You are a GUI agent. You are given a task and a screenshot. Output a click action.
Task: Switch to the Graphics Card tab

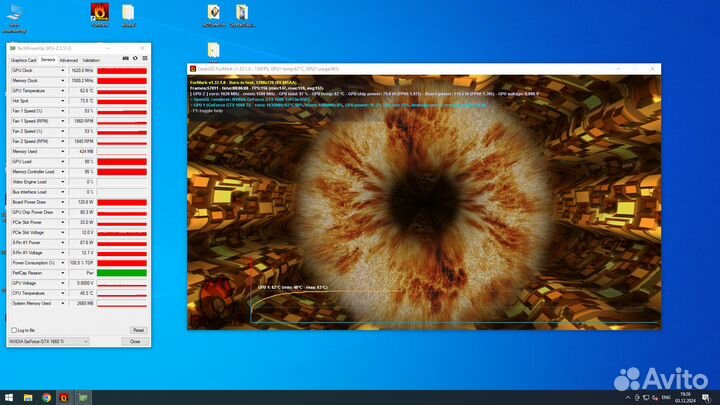point(24,60)
